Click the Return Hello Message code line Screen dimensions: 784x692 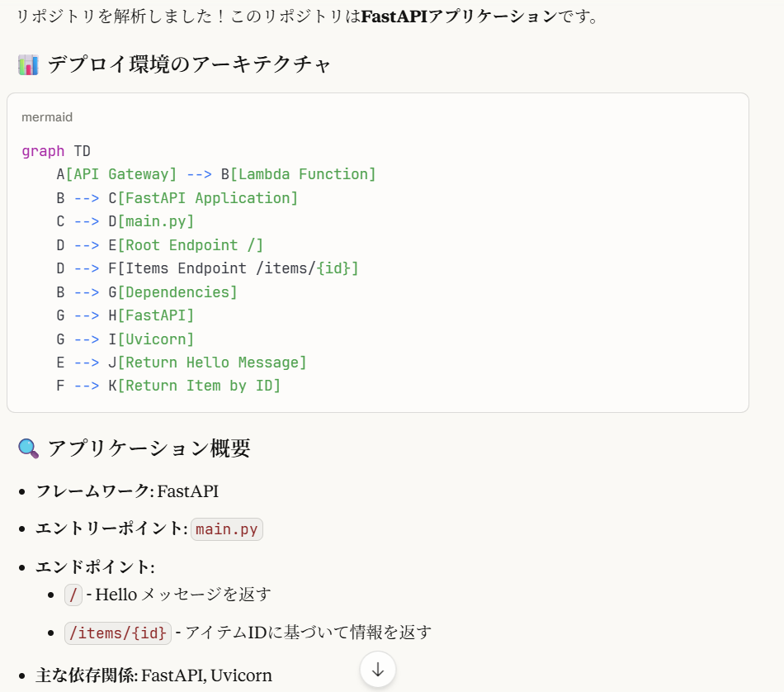click(182, 363)
